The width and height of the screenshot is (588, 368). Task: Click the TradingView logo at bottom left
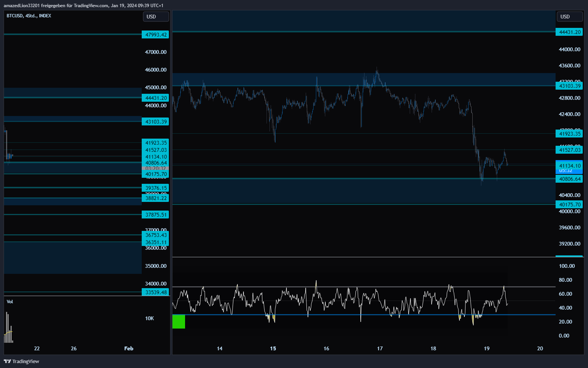21,361
